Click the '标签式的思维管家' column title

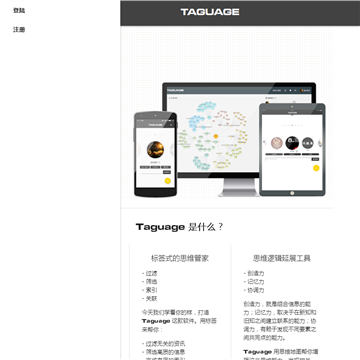180,258
